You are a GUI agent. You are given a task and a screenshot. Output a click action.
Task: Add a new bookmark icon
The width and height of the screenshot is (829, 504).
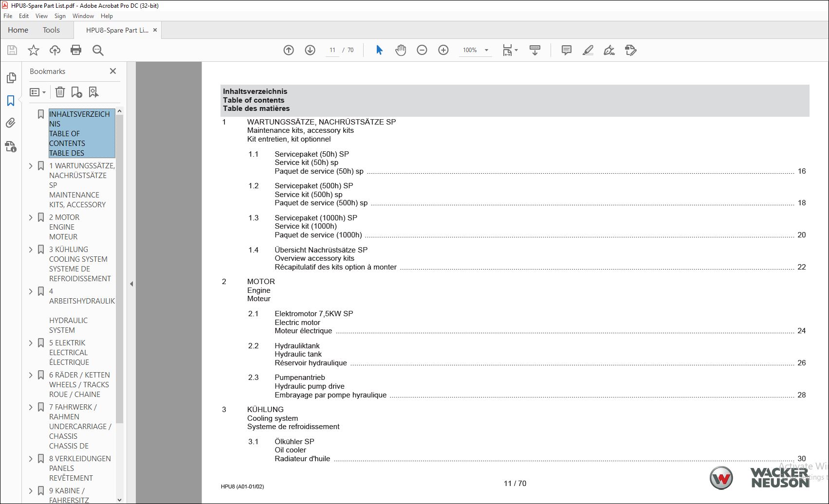pyautogui.click(x=76, y=92)
